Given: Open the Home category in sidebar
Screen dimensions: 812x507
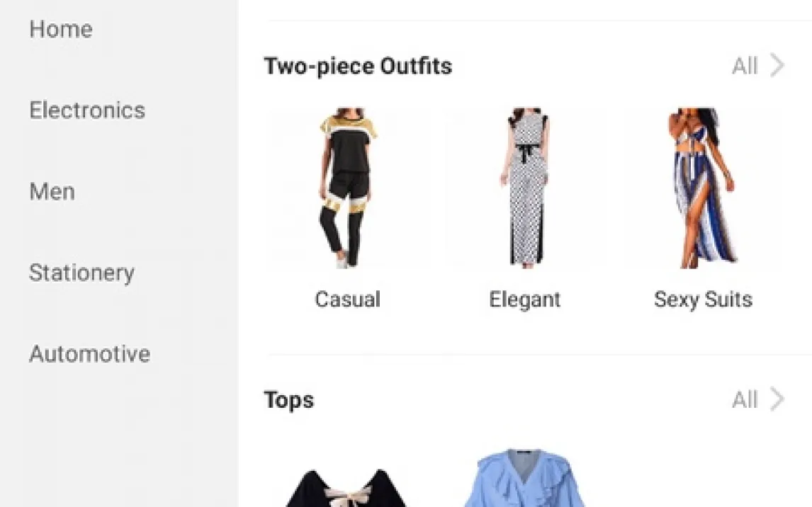Looking at the screenshot, I should coord(61,29).
